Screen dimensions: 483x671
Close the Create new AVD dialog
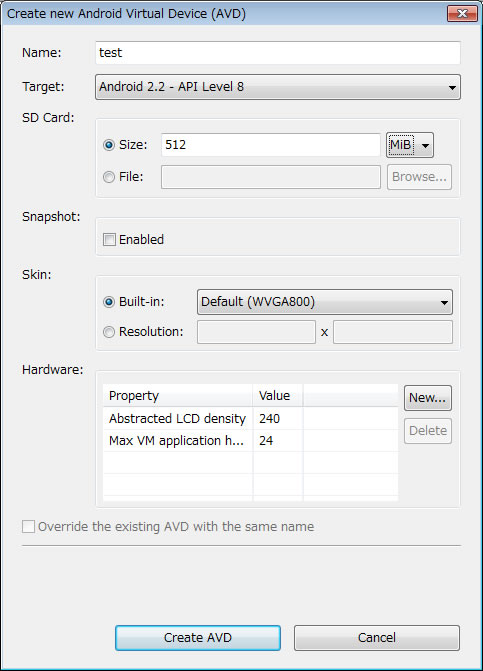pos(462,13)
